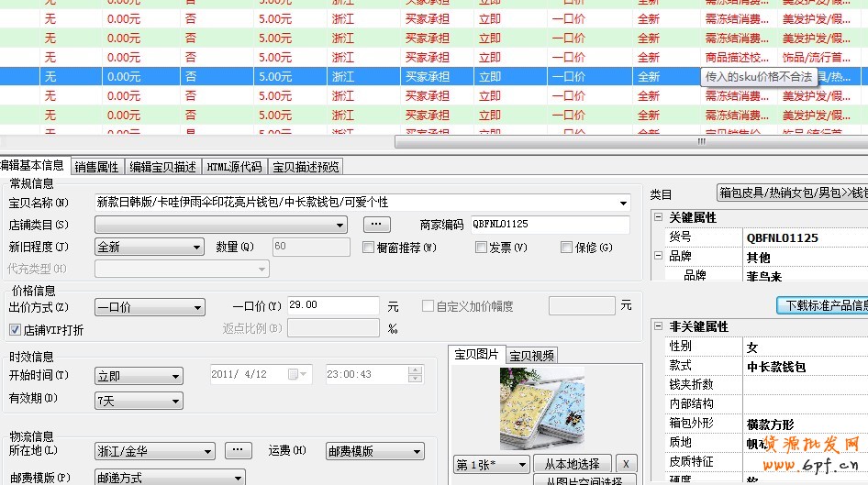Click the 下载标准产品信息 button
Image resolution: width=868 pixels, height=485 pixels.
(x=823, y=305)
